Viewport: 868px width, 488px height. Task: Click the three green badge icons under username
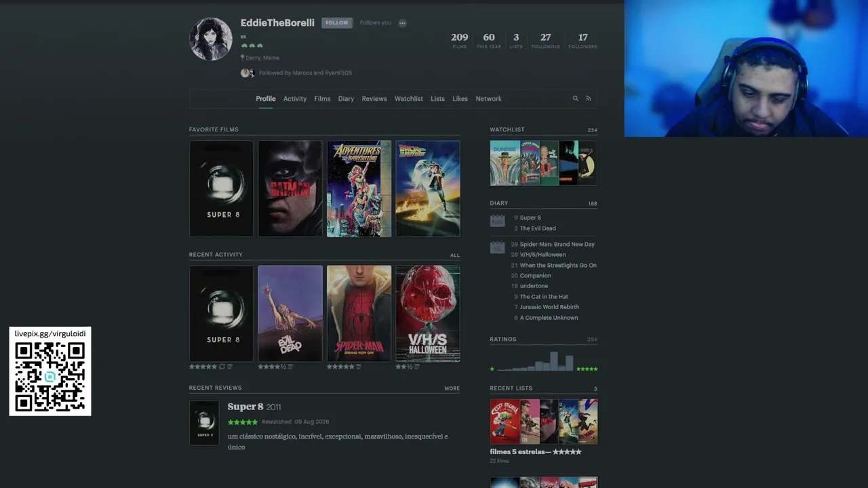tap(252, 46)
